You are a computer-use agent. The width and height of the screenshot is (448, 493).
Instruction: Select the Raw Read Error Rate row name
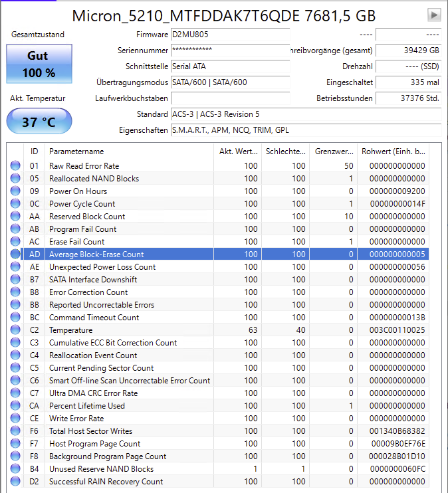point(84,166)
